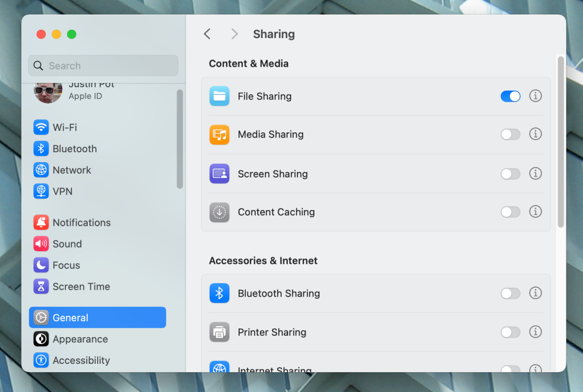Click the back navigation chevron
This screenshot has height=392, width=583.
coord(207,33)
